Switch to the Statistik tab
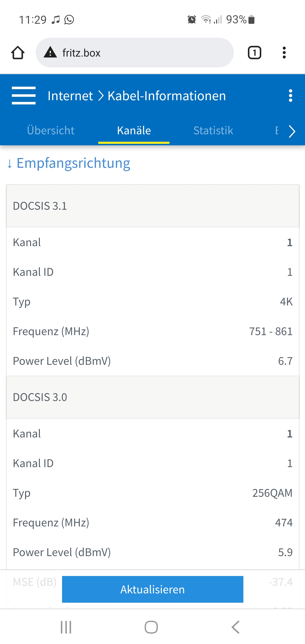Screen dimensions: 305x644 [213, 130]
